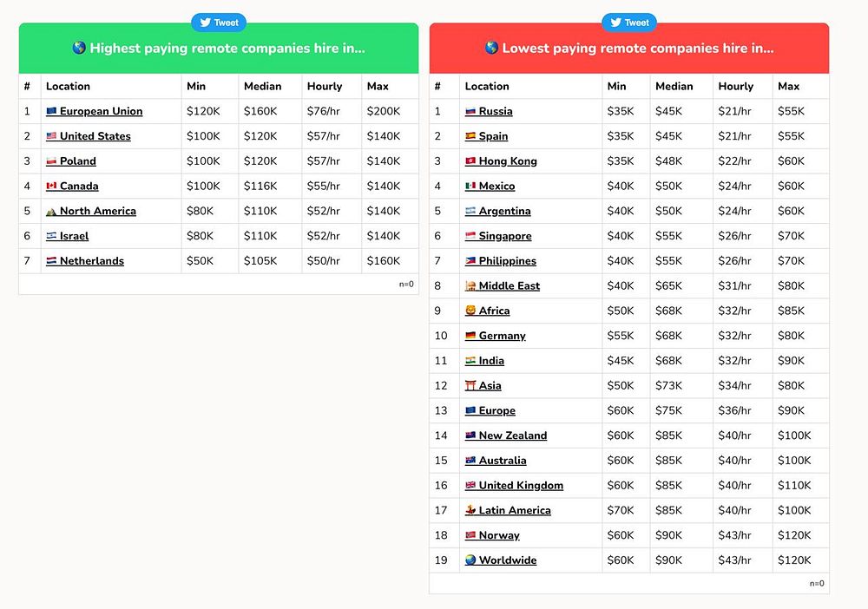Click the Canada flag icon
868x609 pixels.
pos(51,187)
